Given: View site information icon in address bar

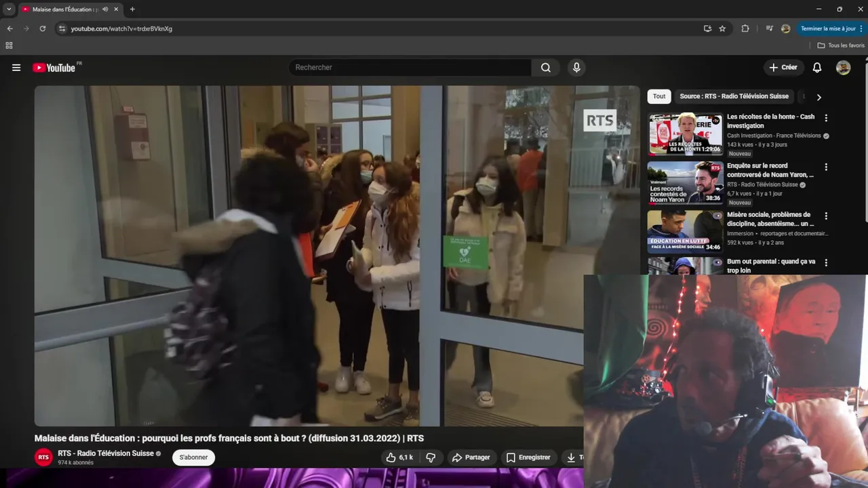Looking at the screenshot, I should [x=62, y=28].
